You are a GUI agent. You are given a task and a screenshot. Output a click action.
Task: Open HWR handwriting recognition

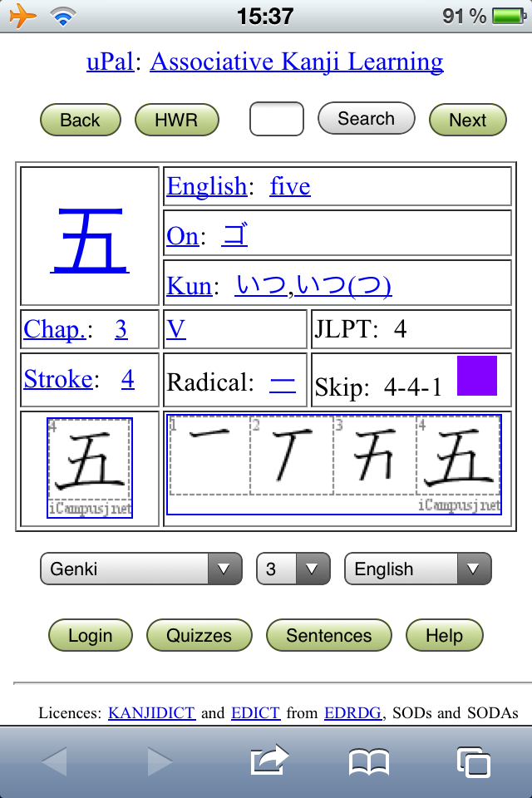[177, 120]
